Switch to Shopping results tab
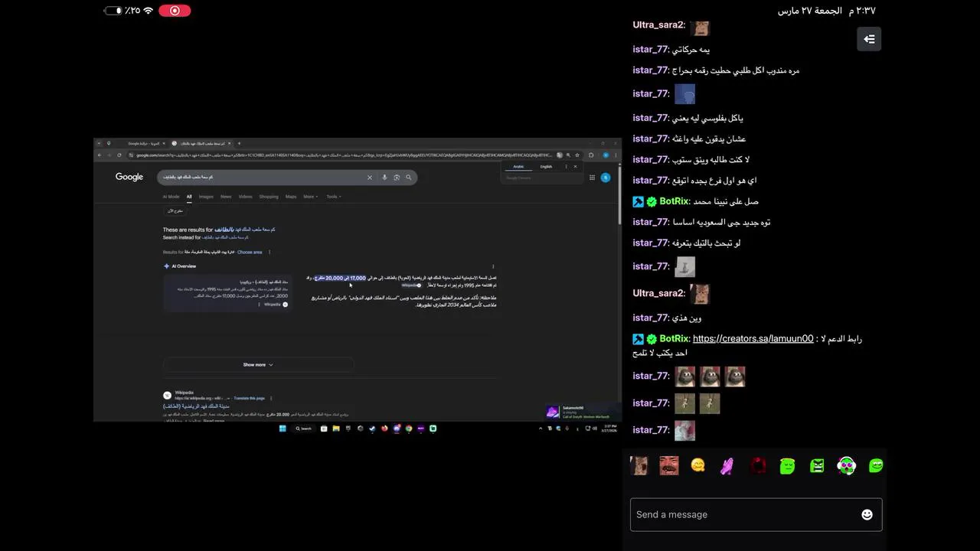Image resolution: width=980 pixels, height=551 pixels. coord(269,197)
